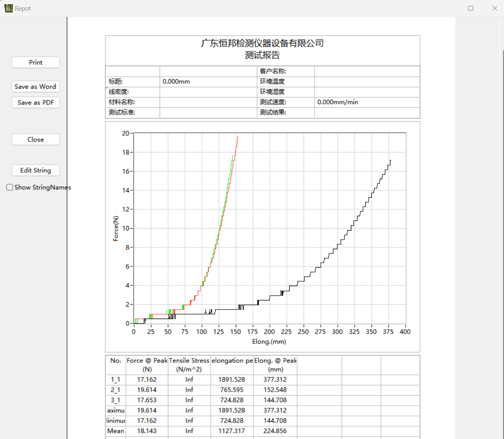The width and height of the screenshot is (504, 439).
Task: Click the Force @ Peak column header
Action: 147,365
